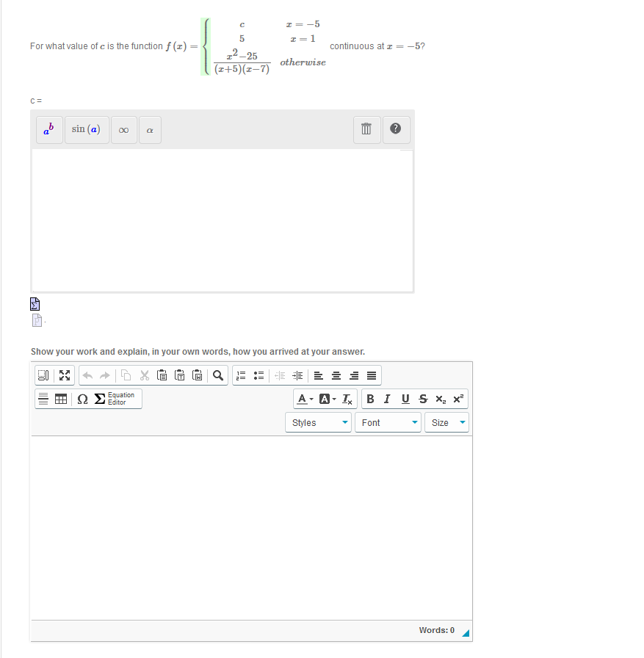Image resolution: width=644 pixels, height=658 pixels.
Task: Open the Size dropdown
Action: click(x=446, y=422)
